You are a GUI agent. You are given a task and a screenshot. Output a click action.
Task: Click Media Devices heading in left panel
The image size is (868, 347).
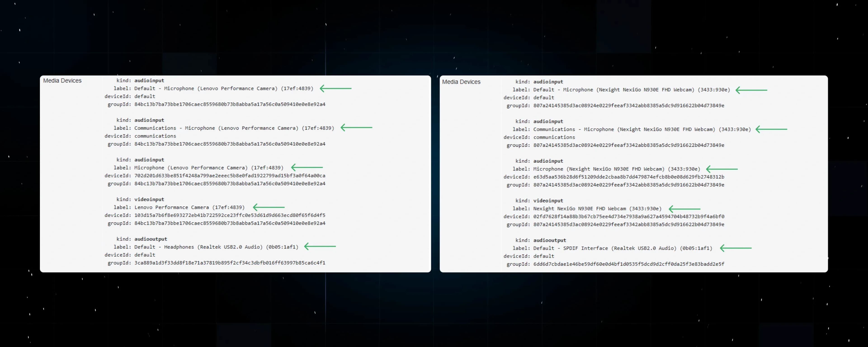point(62,80)
